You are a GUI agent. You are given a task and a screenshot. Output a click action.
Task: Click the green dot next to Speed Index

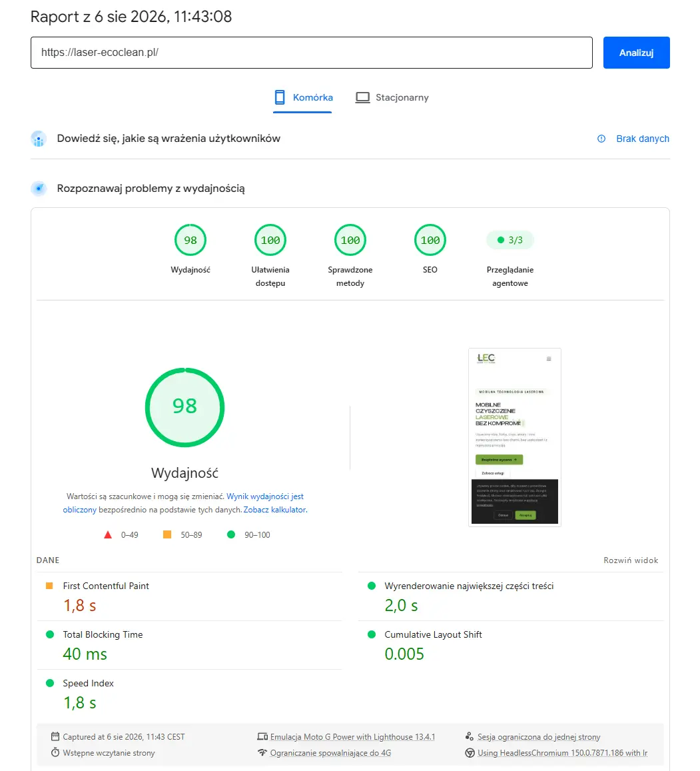pos(50,683)
